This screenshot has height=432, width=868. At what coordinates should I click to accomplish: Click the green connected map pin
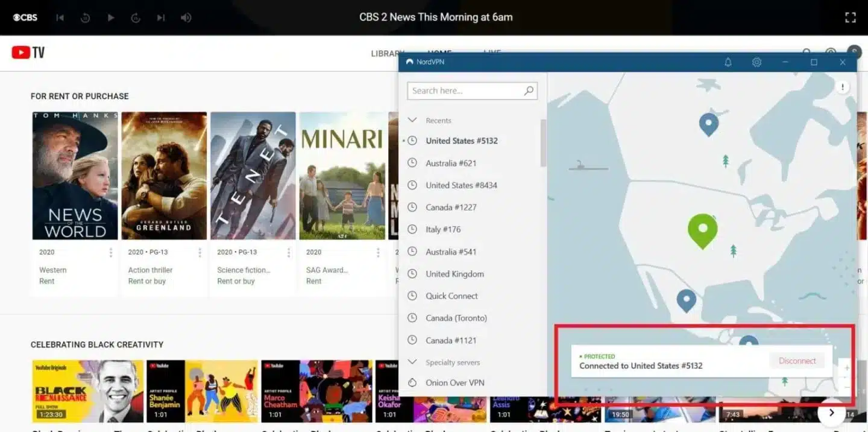(702, 230)
